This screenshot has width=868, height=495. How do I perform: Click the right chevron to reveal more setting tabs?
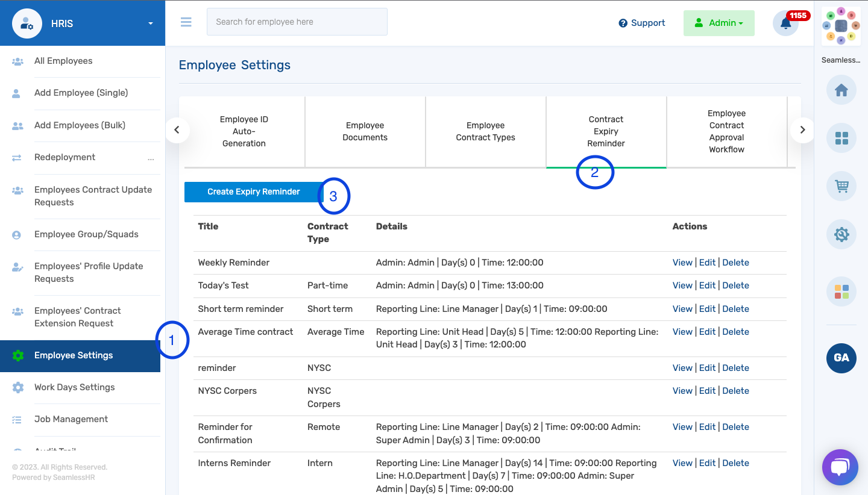pyautogui.click(x=802, y=129)
